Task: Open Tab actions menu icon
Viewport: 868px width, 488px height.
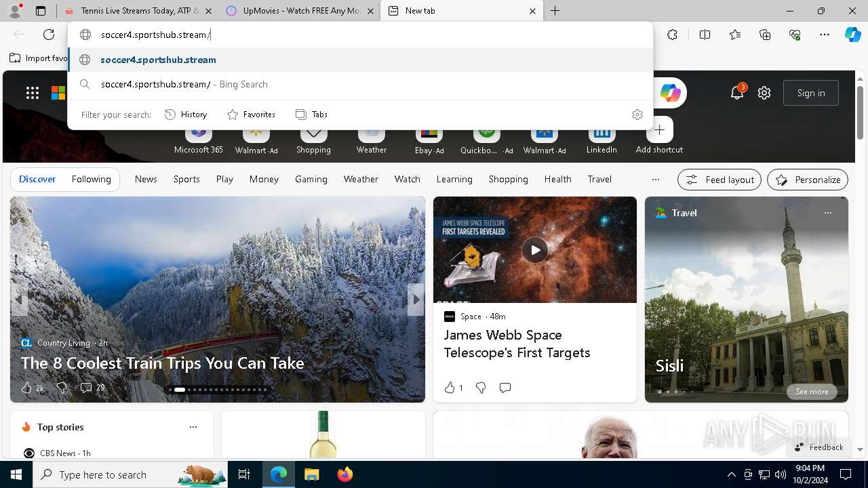Action: point(41,11)
